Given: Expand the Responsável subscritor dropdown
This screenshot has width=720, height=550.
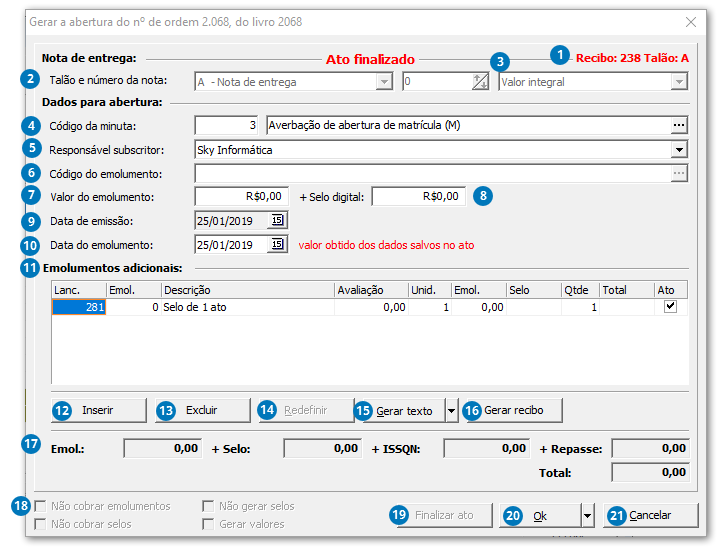Looking at the screenshot, I should click(680, 150).
